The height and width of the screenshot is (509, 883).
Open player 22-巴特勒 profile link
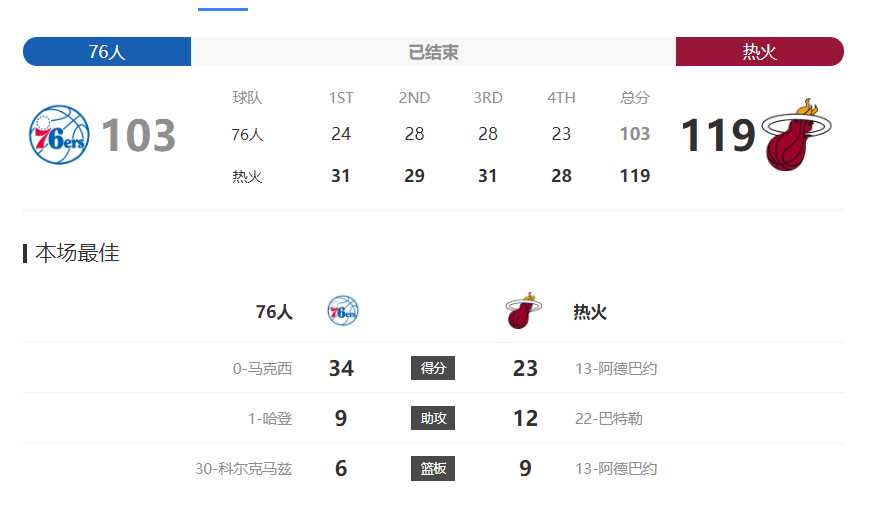[609, 419]
